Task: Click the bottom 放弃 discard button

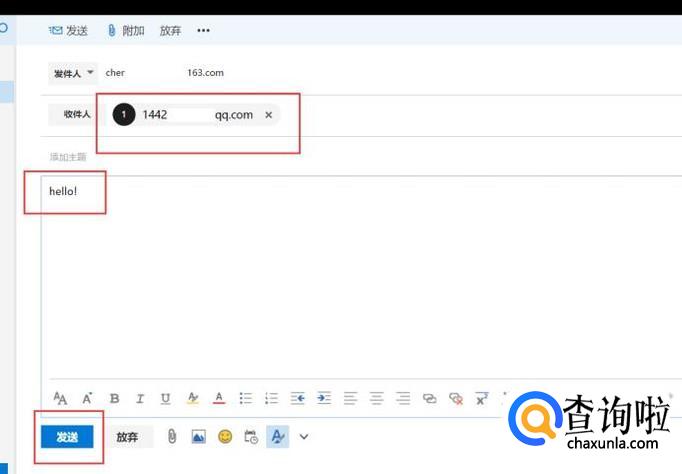Action: (x=127, y=437)
